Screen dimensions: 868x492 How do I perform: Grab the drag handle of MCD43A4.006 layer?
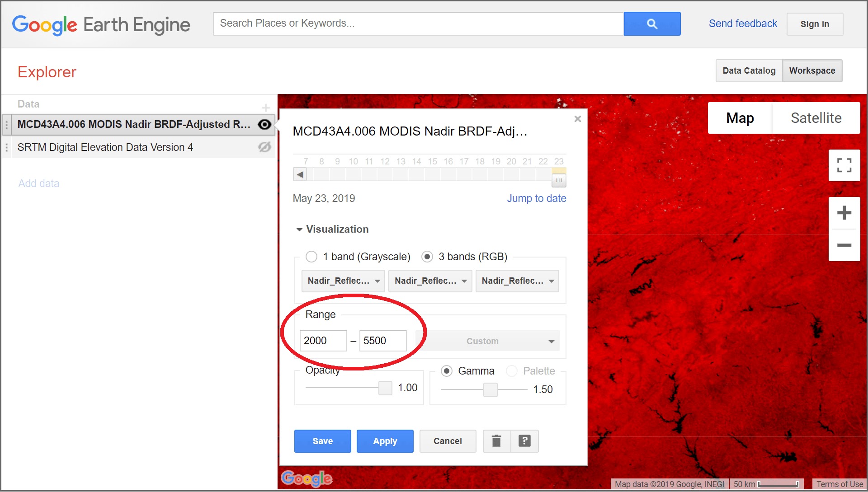tap(6, 125)
